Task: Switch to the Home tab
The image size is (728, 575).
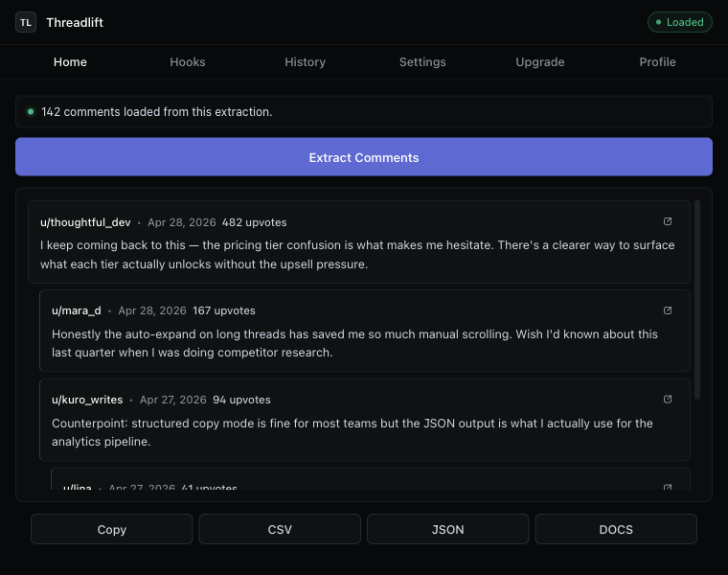Action: click(x=70, y=61)
